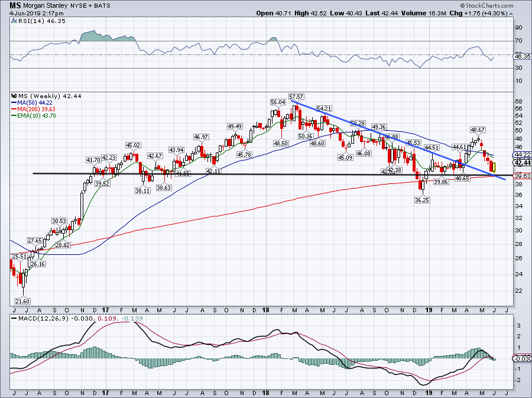
Task: Click the candlestick icon beside MS (Weekly)
Action: click(x=14, y=96)
